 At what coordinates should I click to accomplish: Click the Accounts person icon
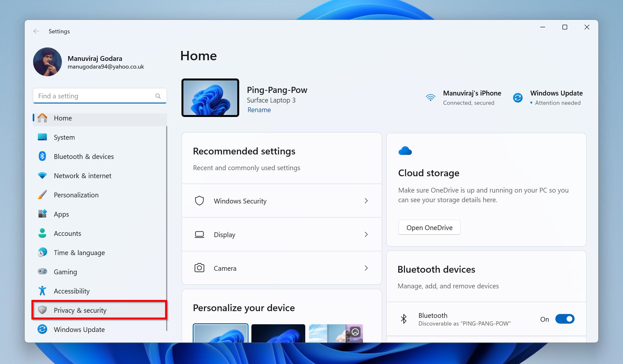point(42,233)
